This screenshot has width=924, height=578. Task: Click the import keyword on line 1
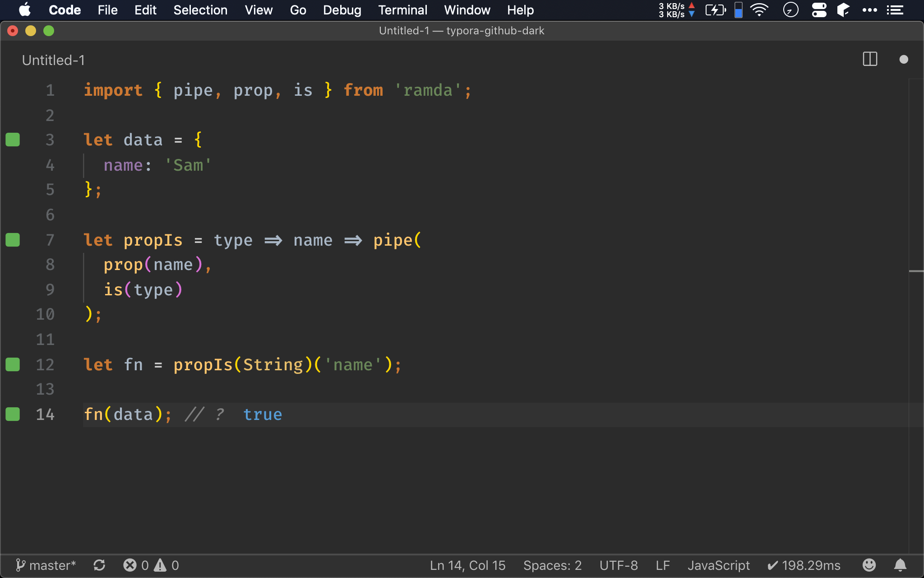113,90
